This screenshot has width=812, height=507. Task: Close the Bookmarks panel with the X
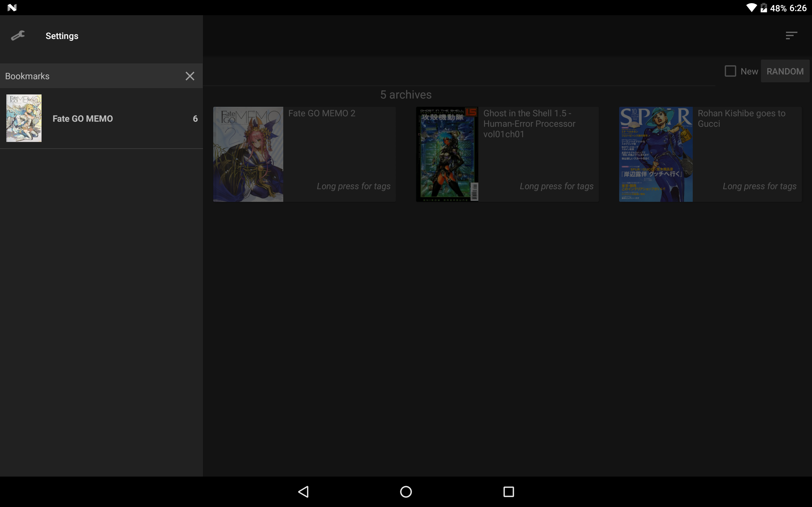pyautogui.click(x=190, y=76)
